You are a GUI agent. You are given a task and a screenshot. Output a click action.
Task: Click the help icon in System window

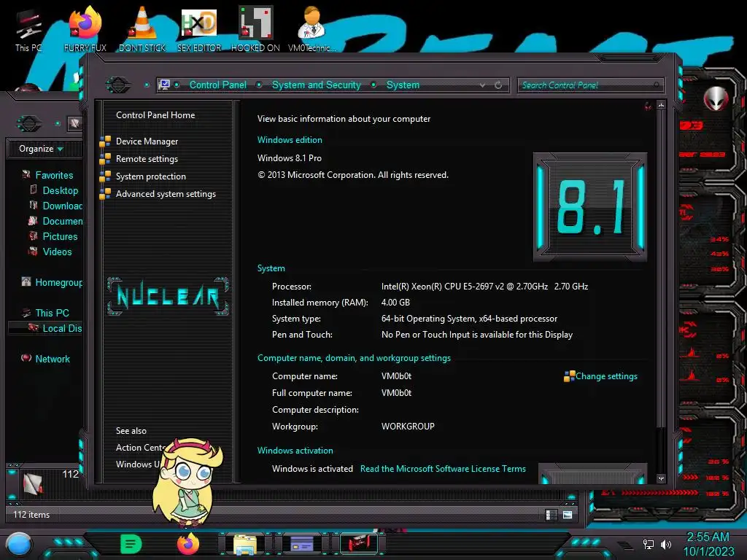648,106
